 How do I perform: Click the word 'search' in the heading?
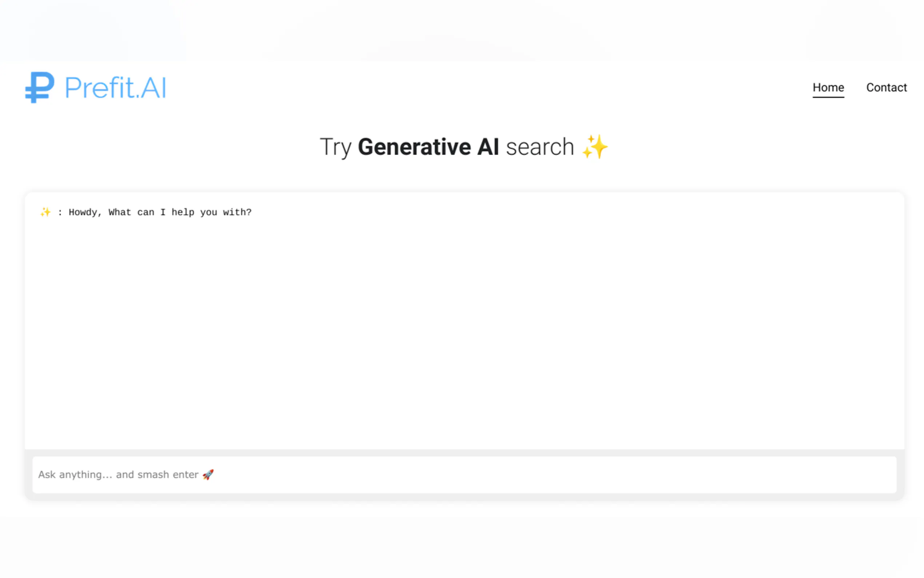pyautogui.click(x=539, y=147)
